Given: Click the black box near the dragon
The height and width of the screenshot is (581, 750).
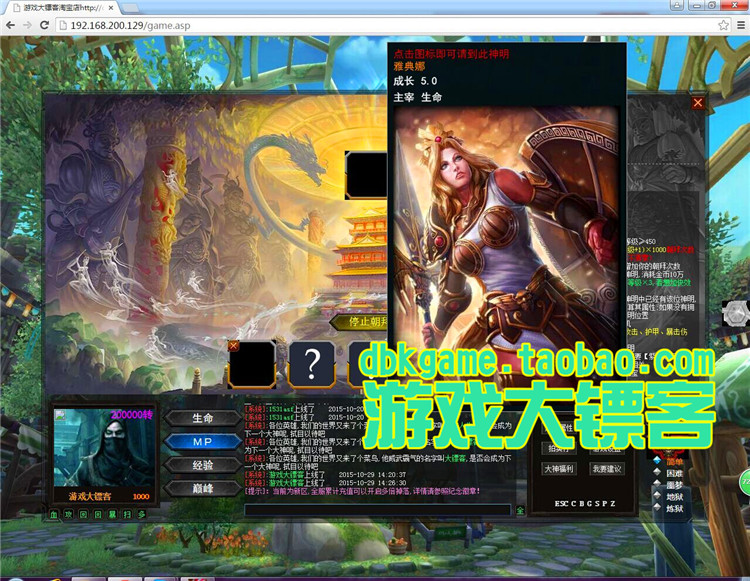Looking at the screenshot, I should (366, 175).
